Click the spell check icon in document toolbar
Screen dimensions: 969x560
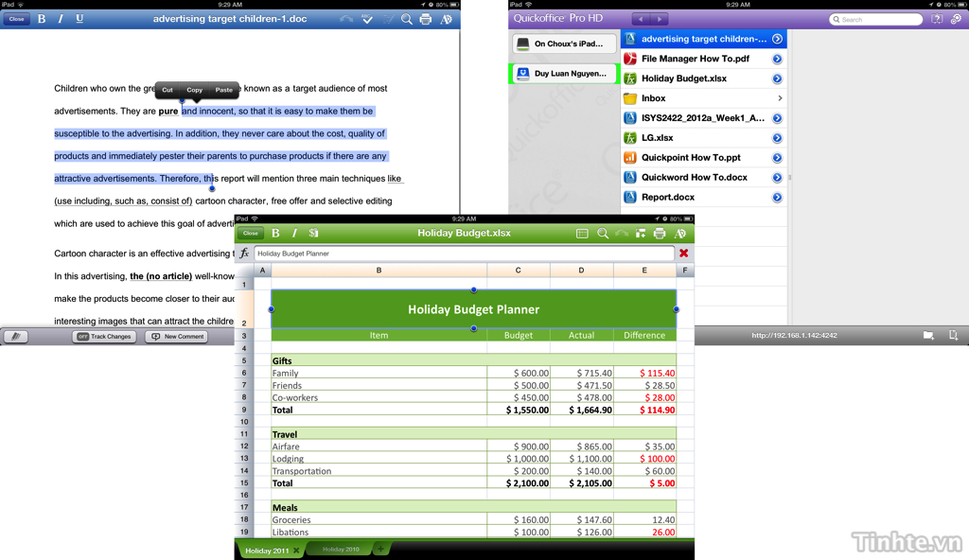(367, 19)
